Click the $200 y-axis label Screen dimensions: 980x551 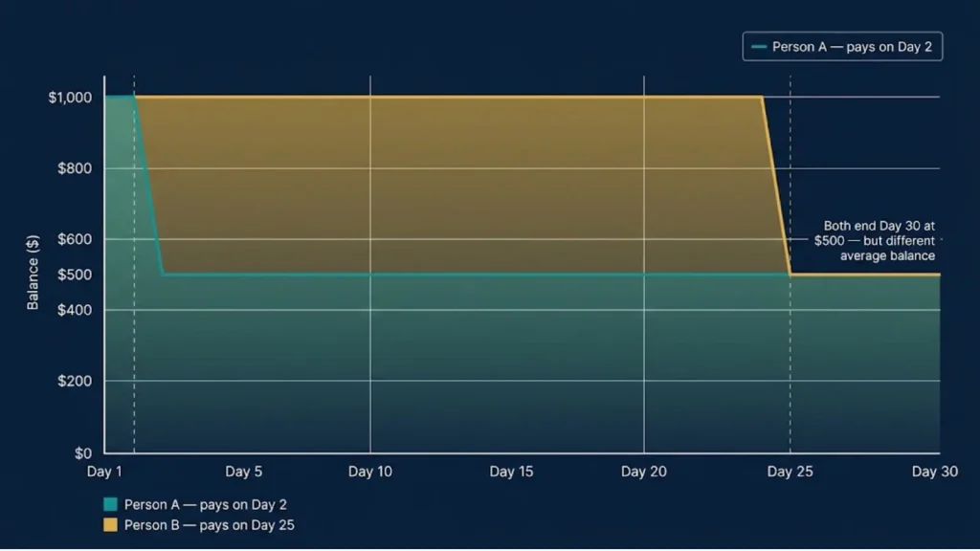point(75,381)
